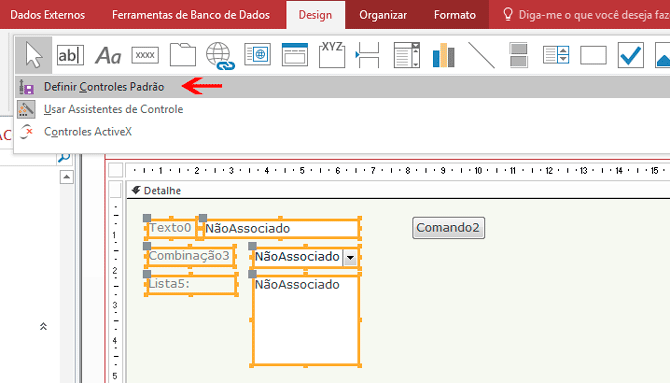The height and width of the screenshot is (383, 670).
Task: Switch to the Organizar ribbon tab
Action: pos(383,15)
